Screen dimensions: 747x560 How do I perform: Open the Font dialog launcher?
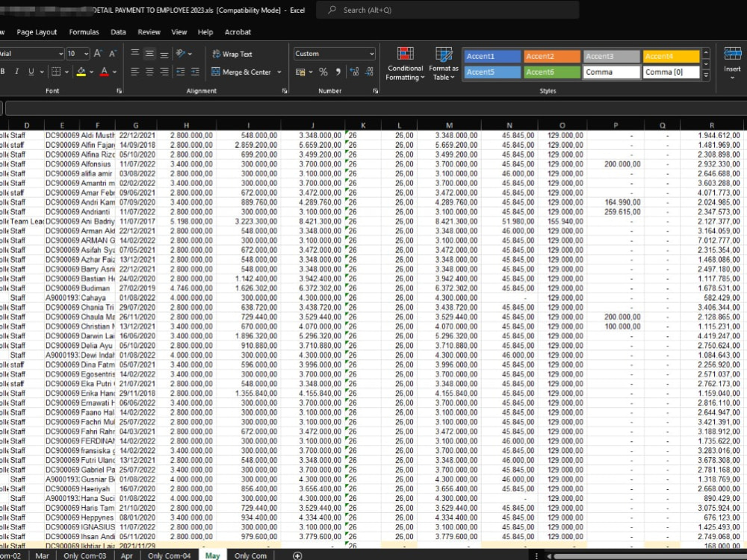pos(119,91)
